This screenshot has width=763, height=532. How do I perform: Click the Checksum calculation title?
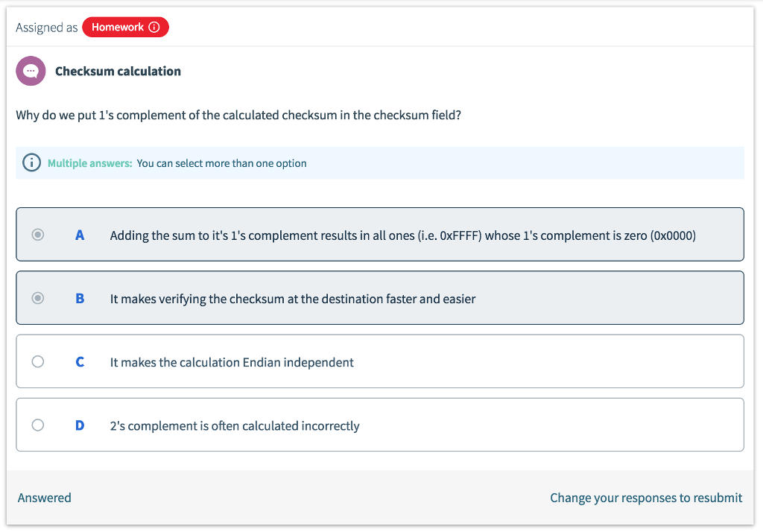click(x=118, y=71)
